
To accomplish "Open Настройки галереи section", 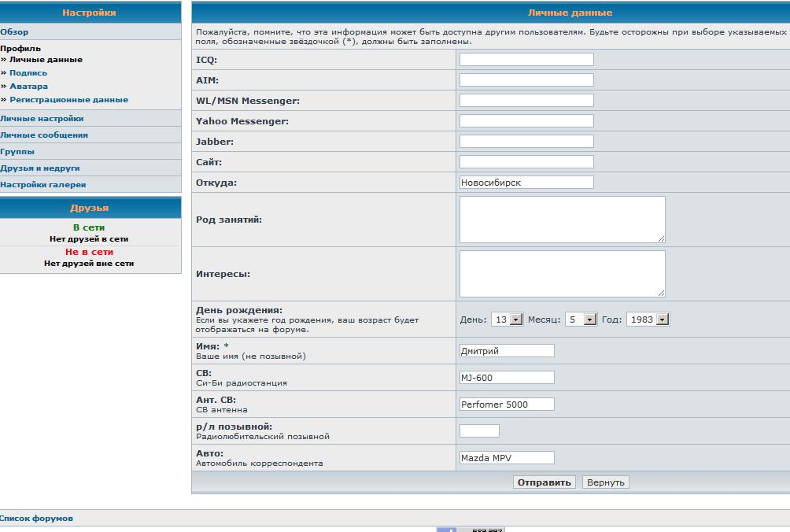I will pos(43,185).
